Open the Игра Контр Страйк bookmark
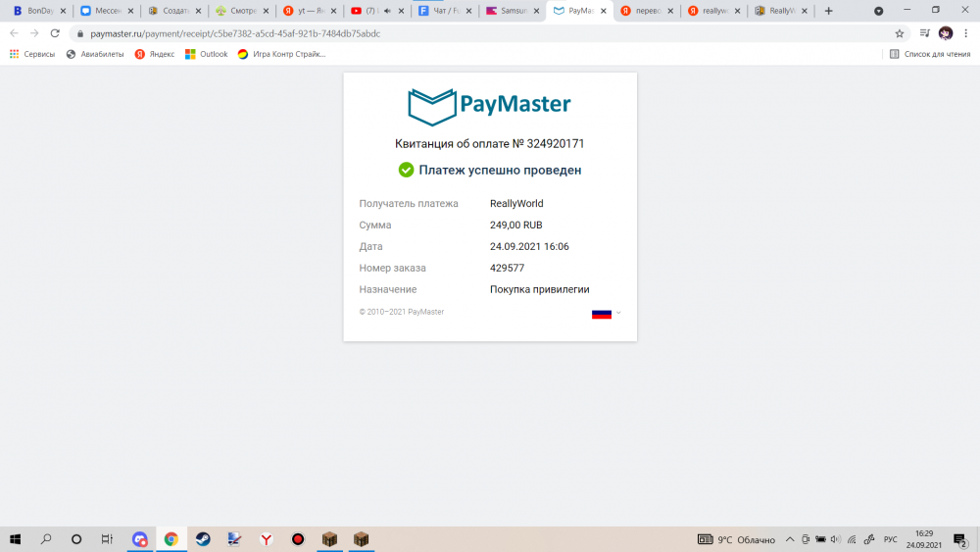Viewport: 980px width, 552px height. [x=282, y=54]
